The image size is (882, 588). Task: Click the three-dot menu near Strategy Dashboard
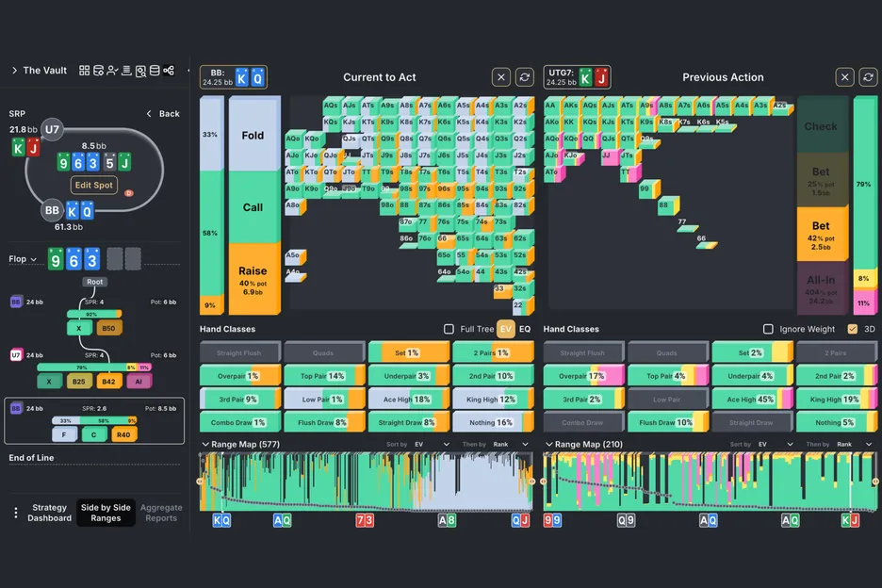[x=16, y=513]
